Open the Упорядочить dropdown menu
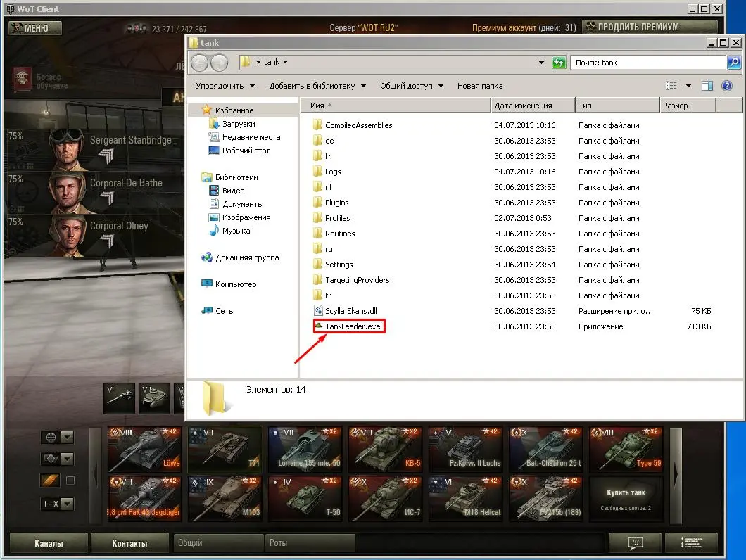Viewport: 746px width, 560px height. pyautogui.click(x=225, y=86)
